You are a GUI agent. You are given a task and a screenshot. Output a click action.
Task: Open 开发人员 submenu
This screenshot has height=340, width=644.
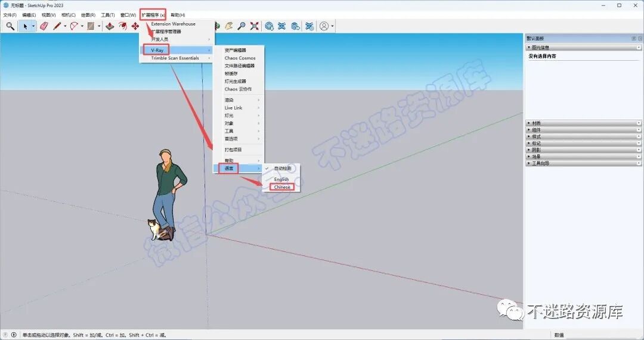tap(177, 39)
